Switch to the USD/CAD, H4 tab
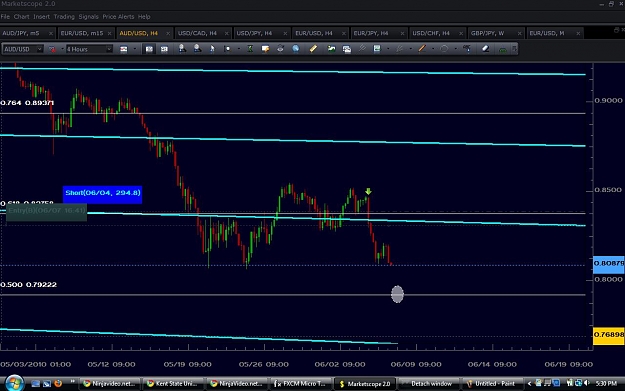Image resolution: width=625 pixels, height=391 pixels. 202,33
